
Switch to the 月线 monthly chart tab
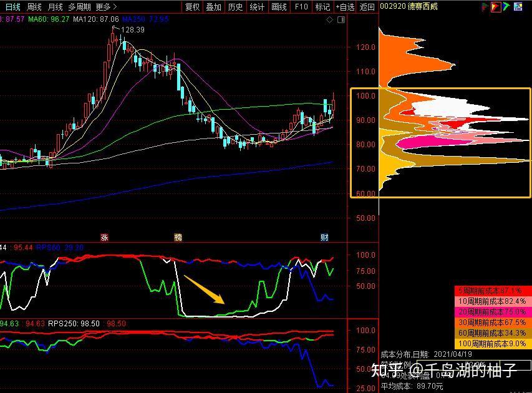55,7
